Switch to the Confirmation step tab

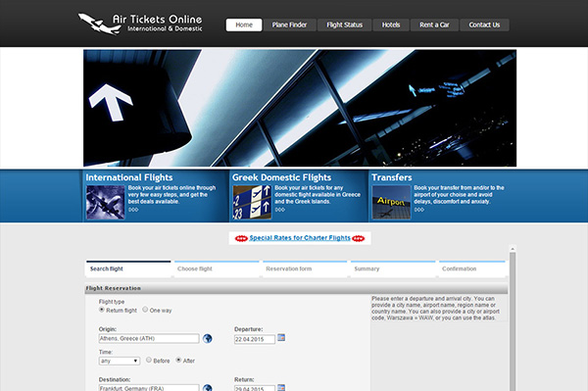472,269
